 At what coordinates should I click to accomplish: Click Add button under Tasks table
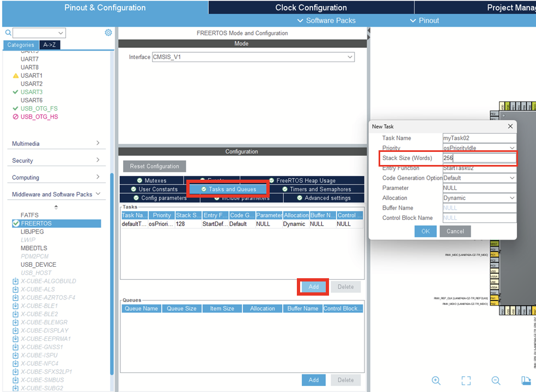(x=313, y=287)
